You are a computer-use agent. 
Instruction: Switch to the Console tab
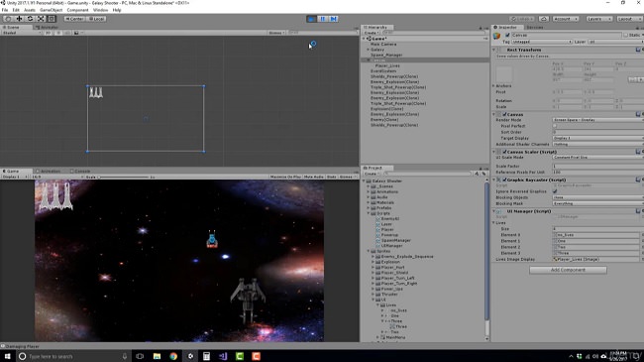click(80, 172)
